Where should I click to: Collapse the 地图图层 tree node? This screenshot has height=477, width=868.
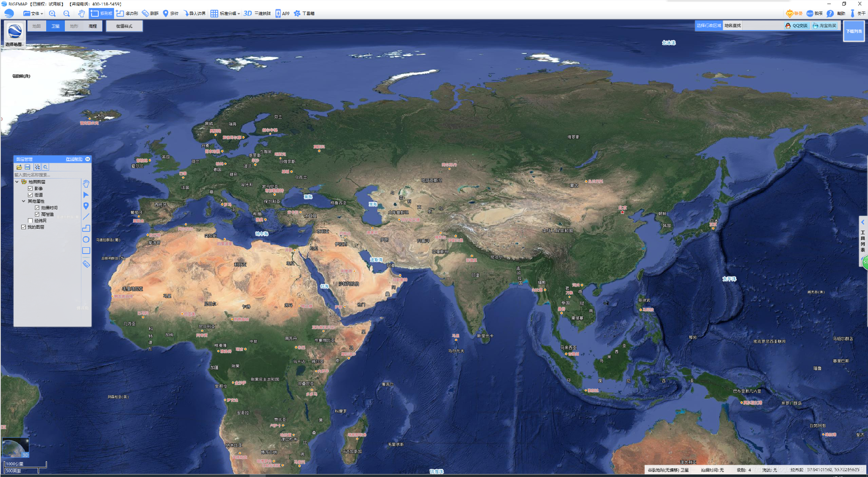(x=17, y=182)
